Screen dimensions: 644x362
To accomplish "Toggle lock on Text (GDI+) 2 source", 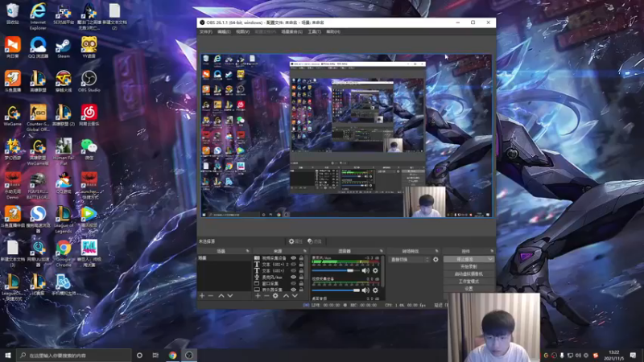I will click(301, 265).
